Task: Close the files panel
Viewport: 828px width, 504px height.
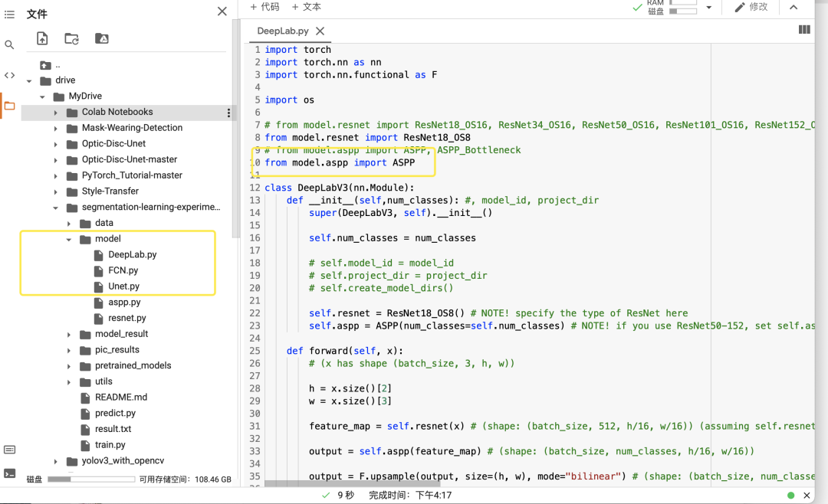Action: tap(222, 11)
